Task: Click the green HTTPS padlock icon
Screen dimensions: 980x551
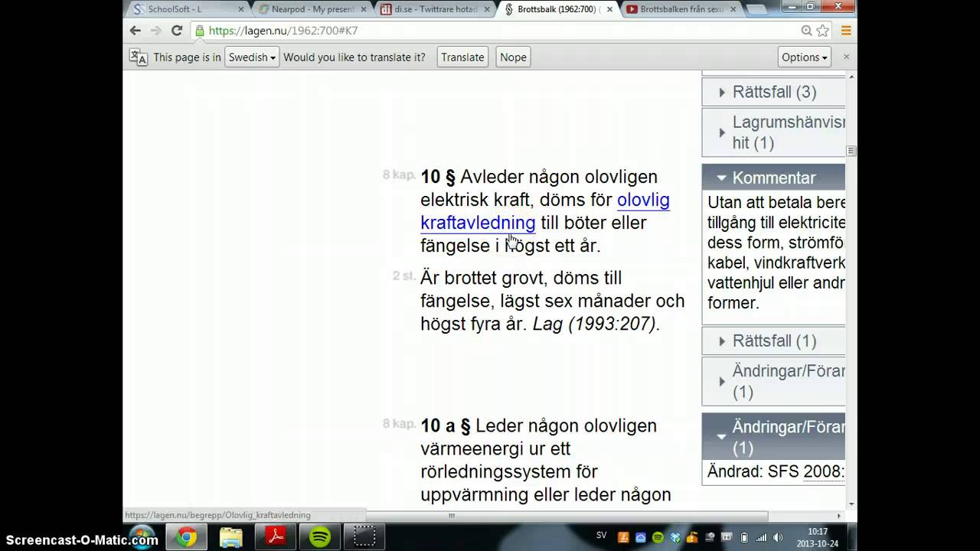Action: tap(200, 31)
